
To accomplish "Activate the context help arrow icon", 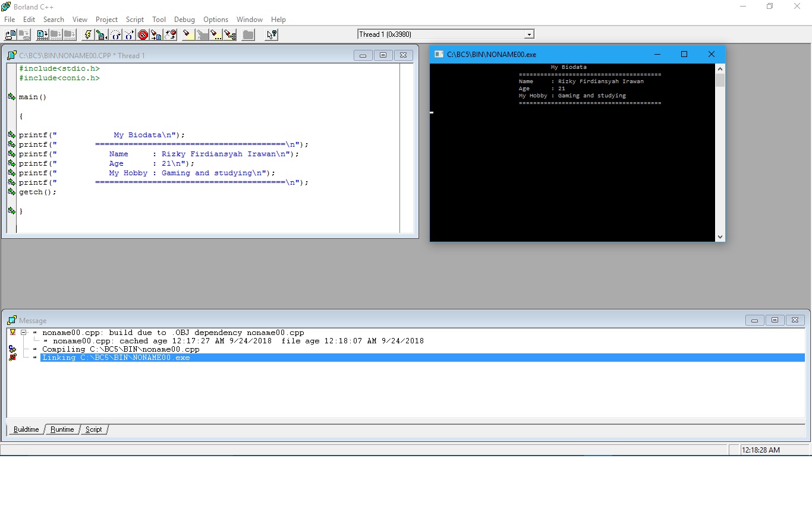I will (x=271, y=34).
